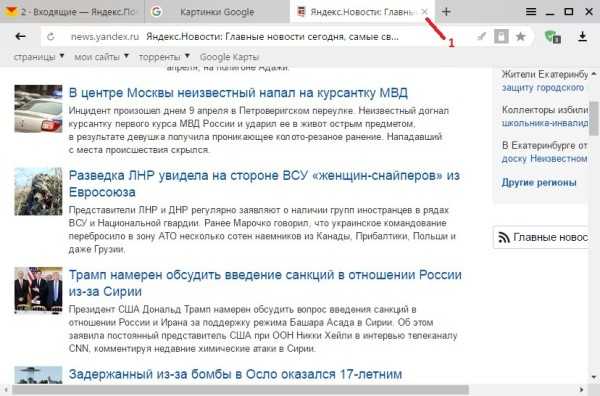Click the Oslo bomb news thumbnail
This screenshot has height=396, width=600.
[x=38, y=375]
